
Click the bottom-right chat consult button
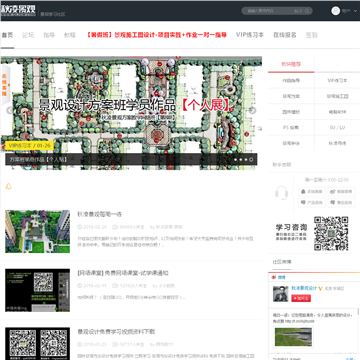[x=342, y=202]
